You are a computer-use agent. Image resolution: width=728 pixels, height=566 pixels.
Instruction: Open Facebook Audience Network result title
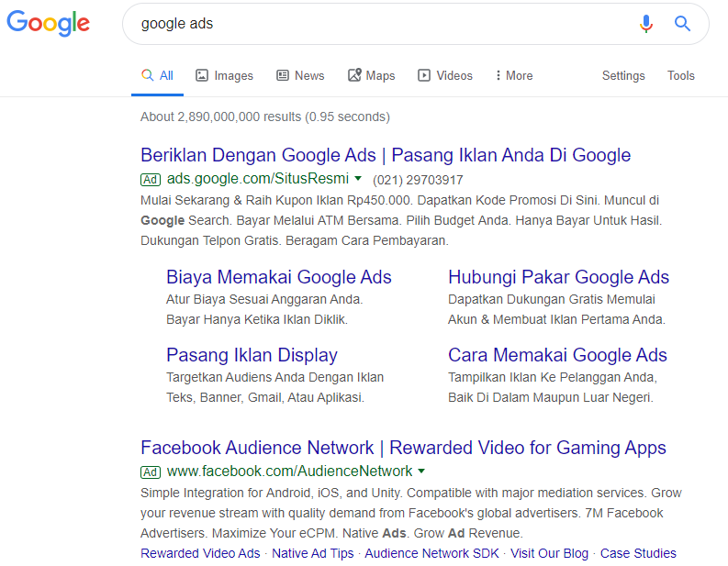[x=403, y=449]
